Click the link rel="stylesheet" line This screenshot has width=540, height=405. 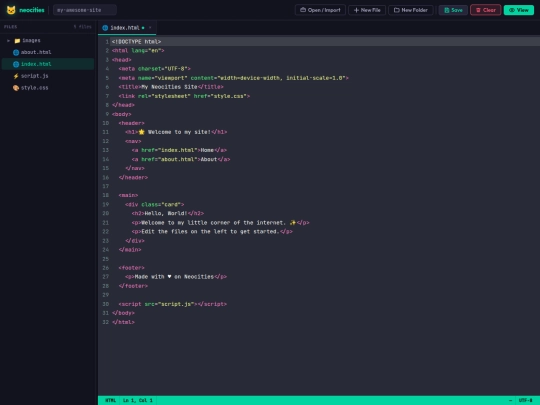pyautogui.click(x=184, y=96)
